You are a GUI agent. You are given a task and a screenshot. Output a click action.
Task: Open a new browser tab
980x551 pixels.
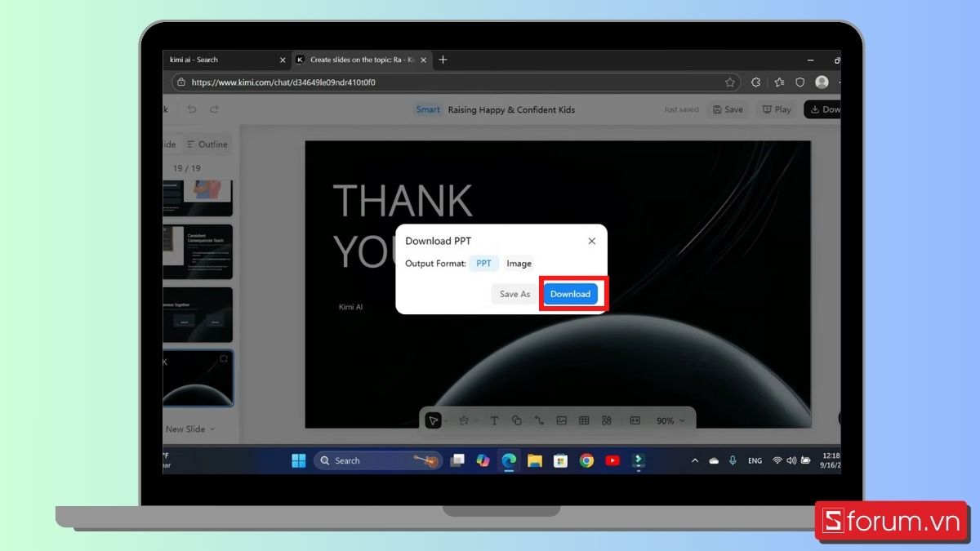coord(443,60)
